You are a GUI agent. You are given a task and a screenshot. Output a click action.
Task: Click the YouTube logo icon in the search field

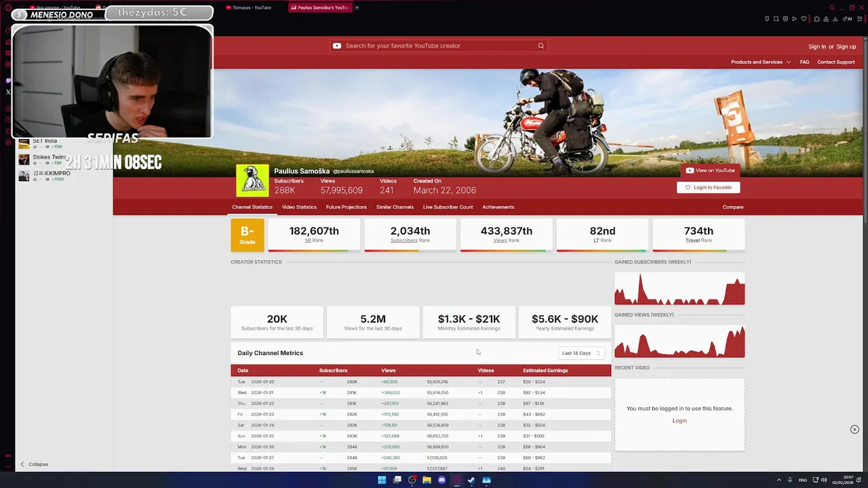pos(337,46)
